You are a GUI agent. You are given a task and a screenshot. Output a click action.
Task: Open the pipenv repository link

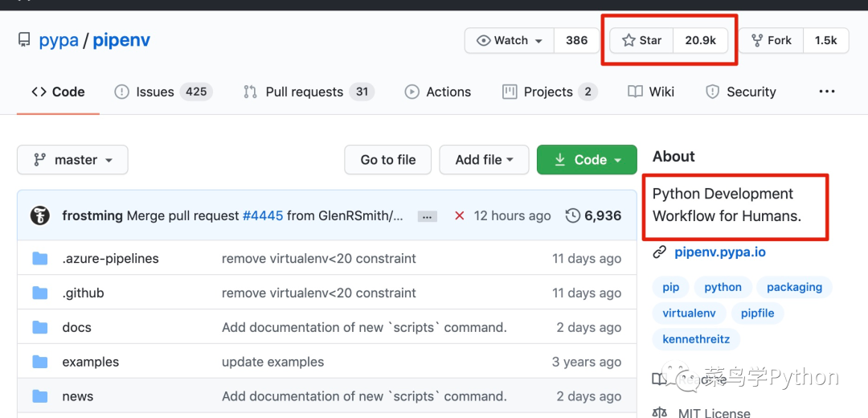pyautogui.click(x=121, y=40)
